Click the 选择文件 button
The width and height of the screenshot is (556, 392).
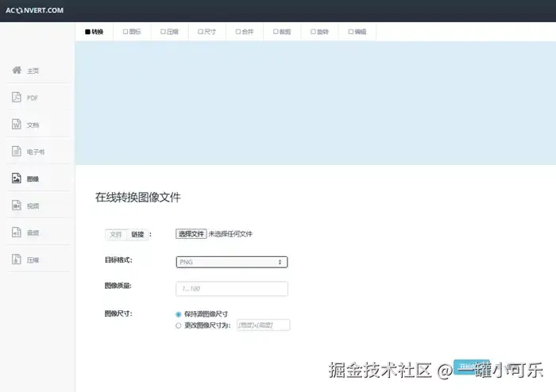pos(191,234)
